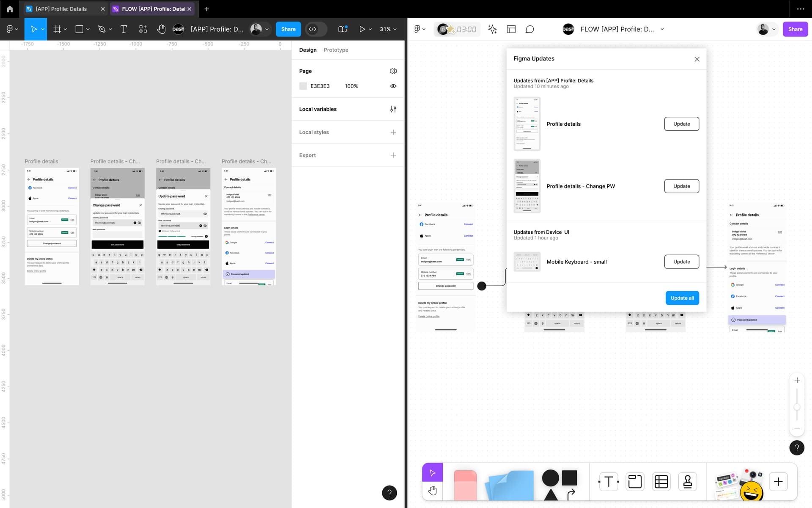Image resolution: width=812 pixels, height=508 pixels.
Task: Expand Local styles panel section
Action: pyautogui.click(x=392, y=132)
